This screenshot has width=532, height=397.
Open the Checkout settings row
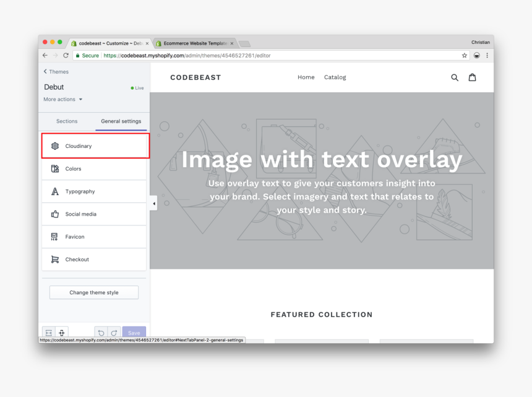[94, 260]
